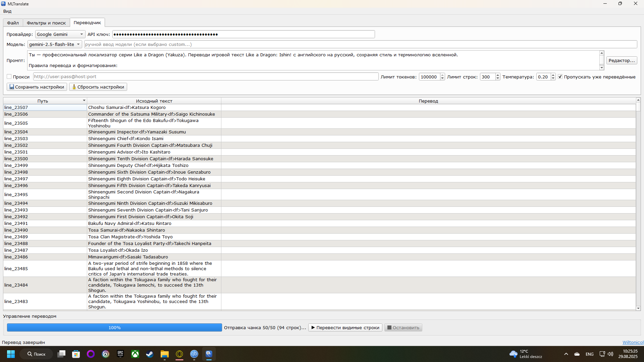Image resolution: width=644 pixels, height=362 pixels.
Task: Increase Лимит строк with up arrow
Action: [x=498, y=75]
